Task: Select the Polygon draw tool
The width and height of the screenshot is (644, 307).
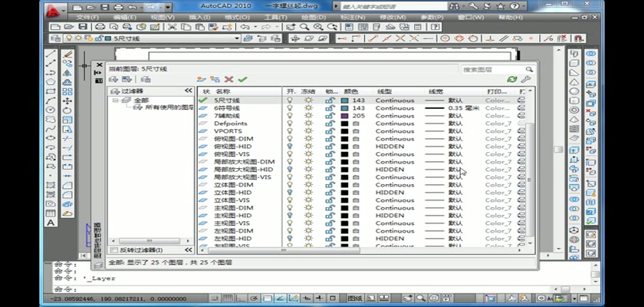Action: [x=51, y=82]
